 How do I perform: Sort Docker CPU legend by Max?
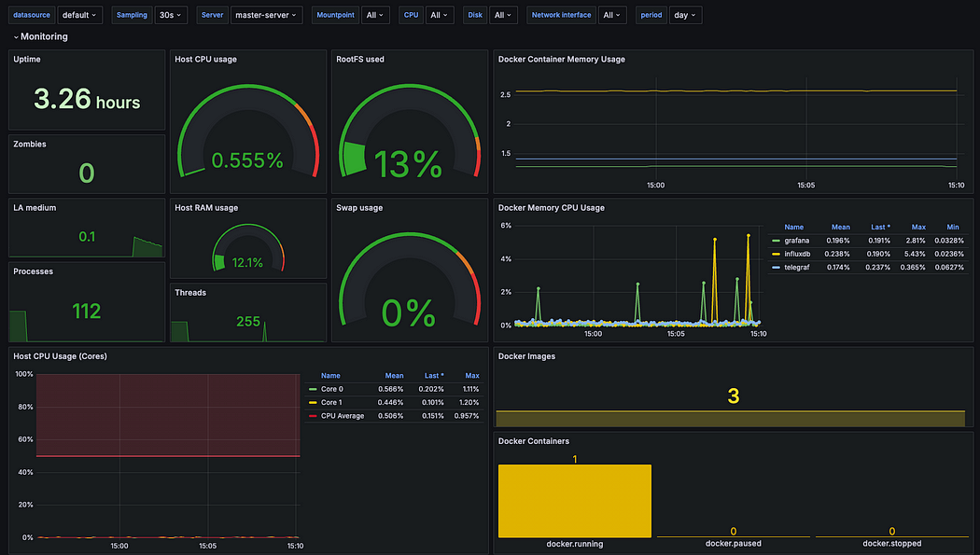[x=918, y=228]
